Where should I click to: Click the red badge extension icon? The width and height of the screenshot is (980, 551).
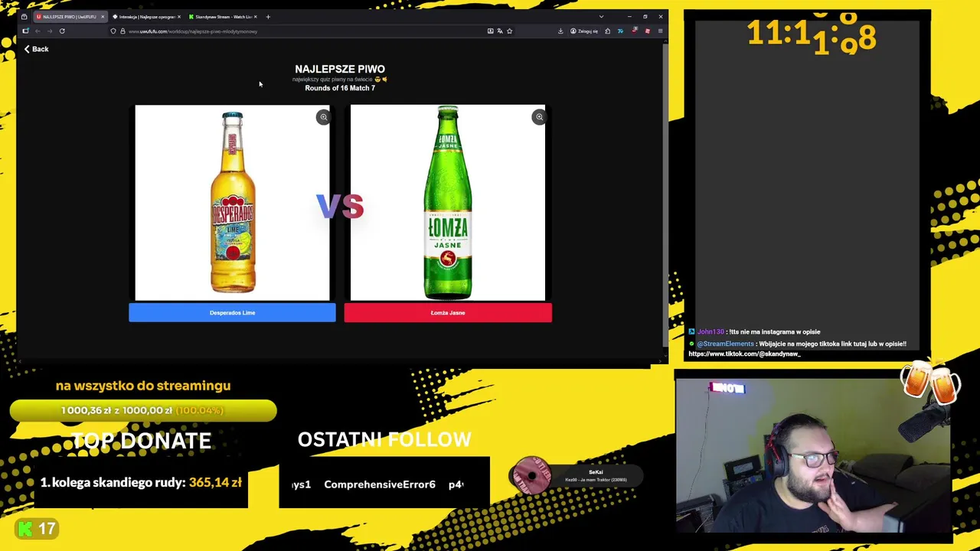pyautogui.click(x=634, y=31)
